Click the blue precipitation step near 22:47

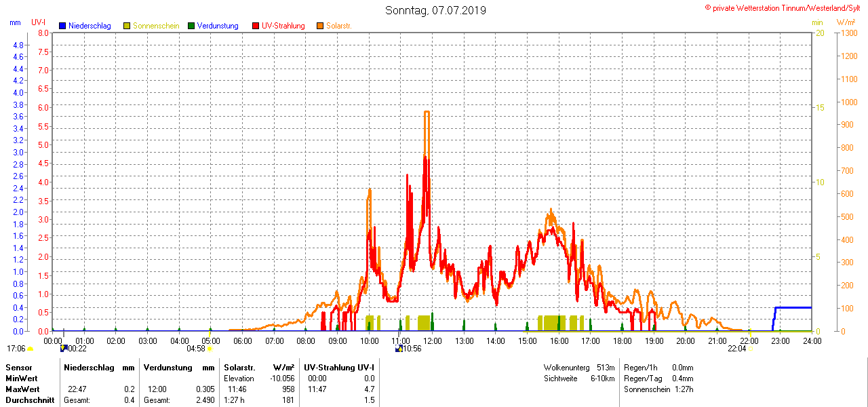click(x=774, y=317)
